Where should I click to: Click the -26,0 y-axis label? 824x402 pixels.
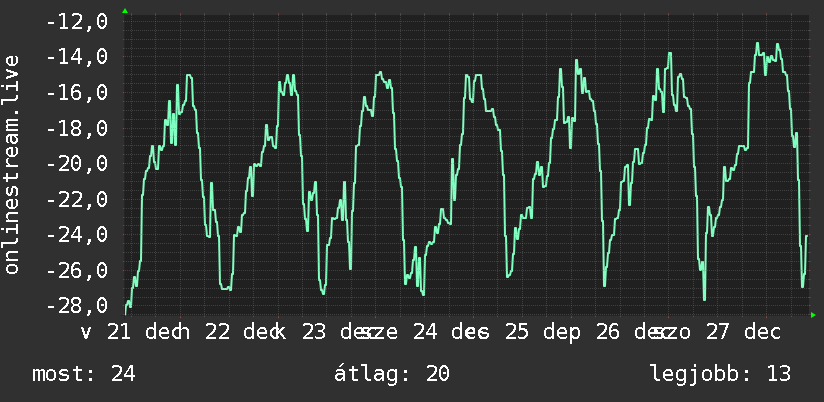(77, 270)
